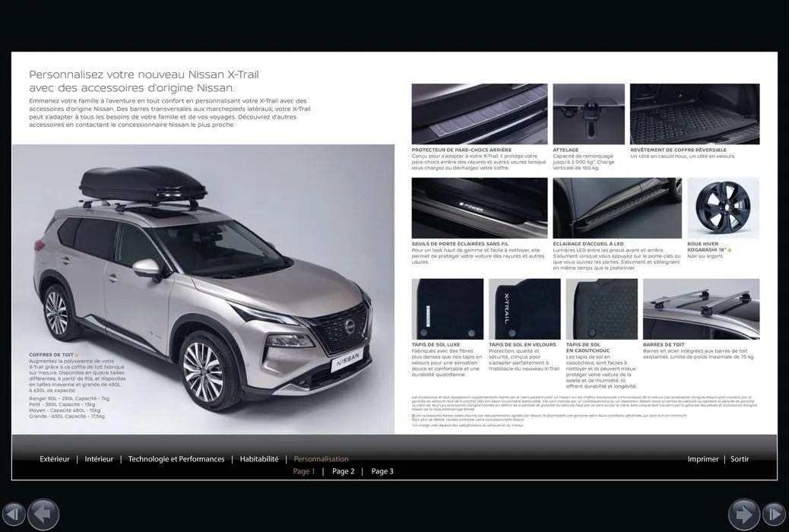View the Habitabilité section
The height and width of the screenshot is (532, 789).
click(258, 458)
